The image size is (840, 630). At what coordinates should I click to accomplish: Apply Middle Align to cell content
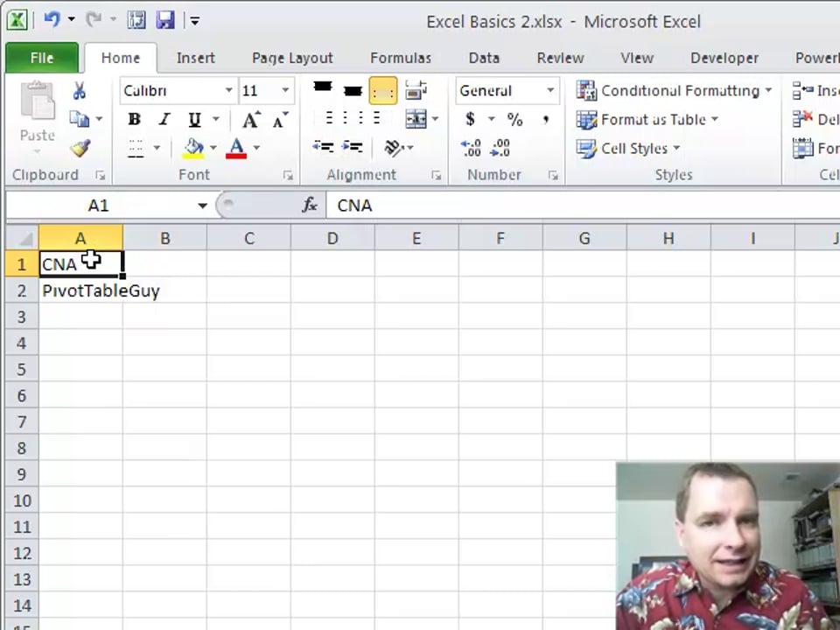352,90
